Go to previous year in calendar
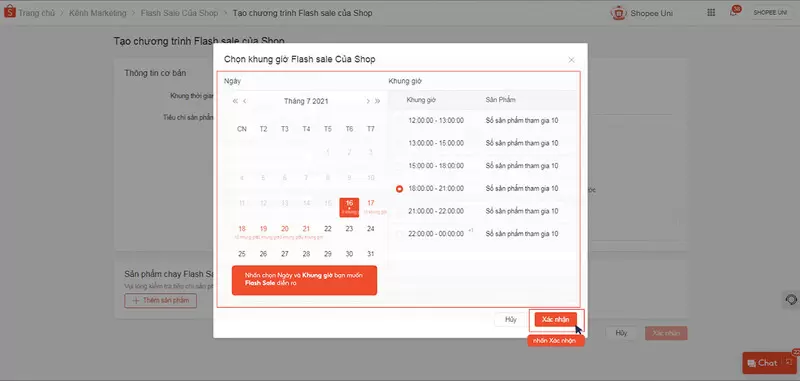Viewport: 800px width, 381px height. 235,101
